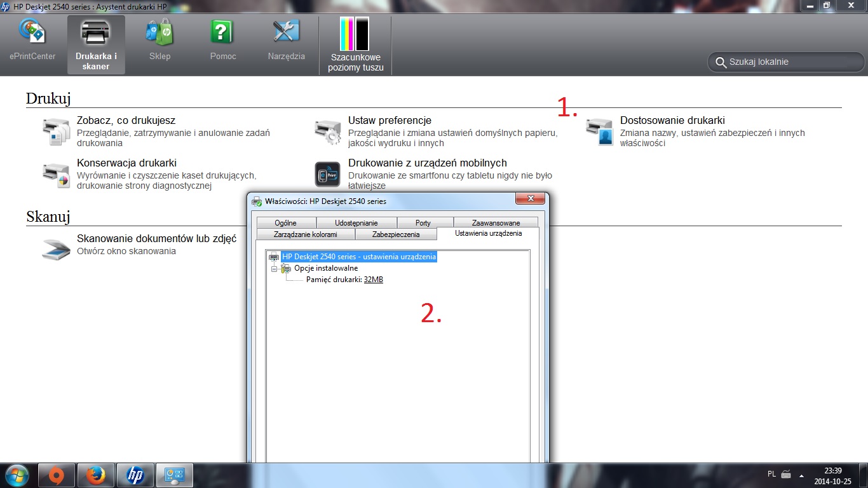868x488 pixels.
Task: Click the Dostosowanie drukarki icon
Action: (599, 132)
